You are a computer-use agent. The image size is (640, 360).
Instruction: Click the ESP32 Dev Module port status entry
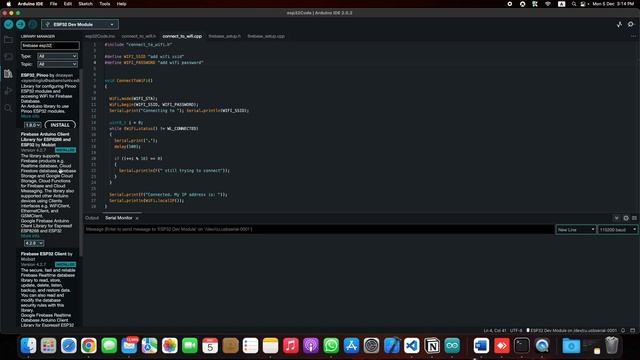(x=571, y=331)
